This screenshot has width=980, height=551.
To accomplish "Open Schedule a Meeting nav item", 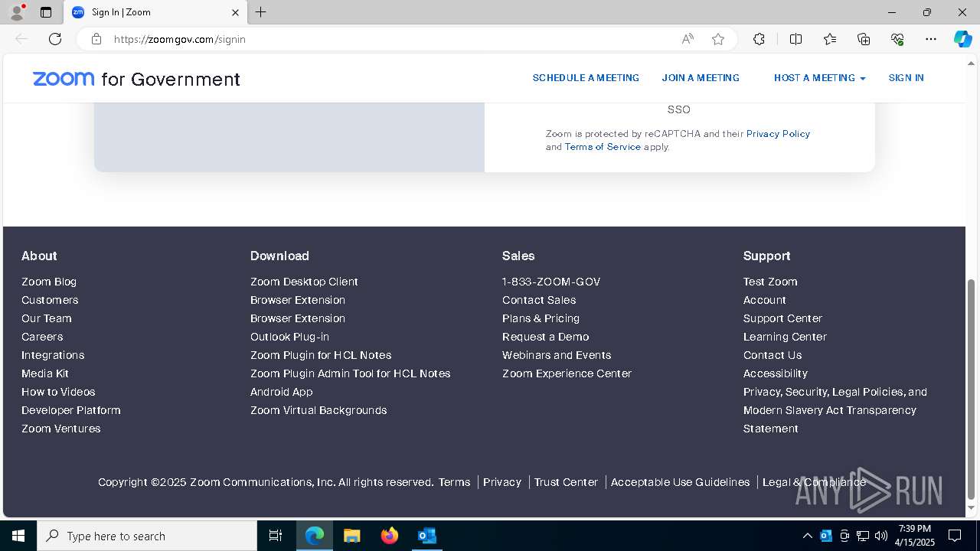I will (586, 78).
